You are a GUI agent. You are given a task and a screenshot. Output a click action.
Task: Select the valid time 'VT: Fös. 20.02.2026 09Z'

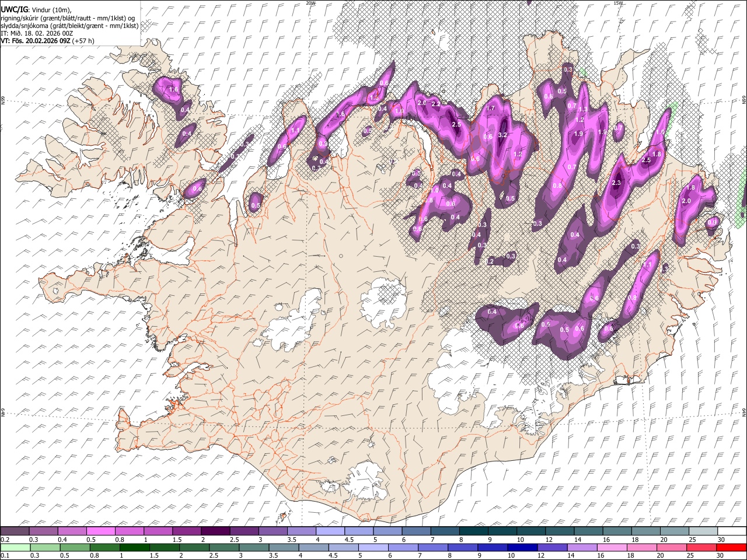36,41
